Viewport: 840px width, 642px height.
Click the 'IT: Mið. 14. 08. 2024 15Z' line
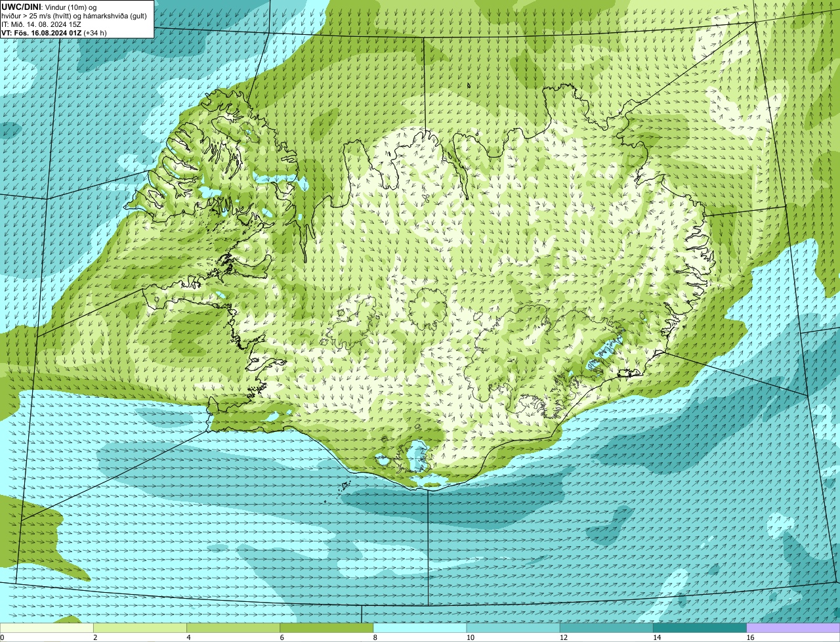tap(41, 24)
